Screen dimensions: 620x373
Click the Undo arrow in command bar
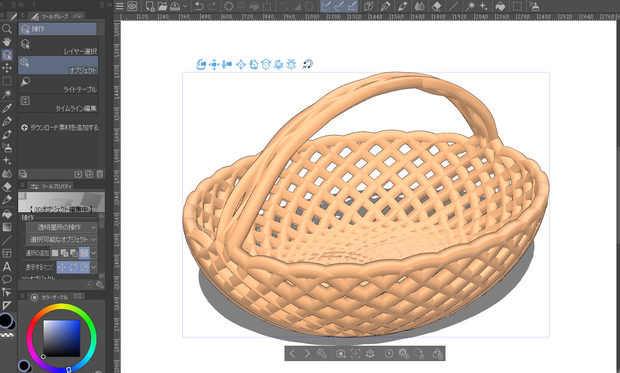point(199,6)
